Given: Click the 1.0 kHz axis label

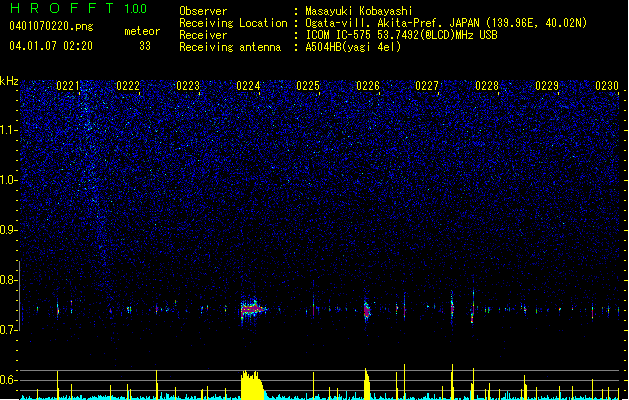Looking at the screenshot, I should 9,180.
